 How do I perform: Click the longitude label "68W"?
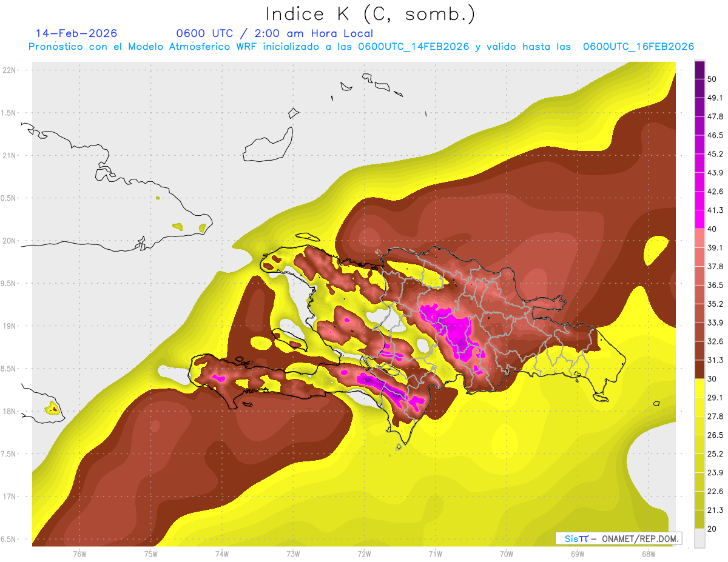(649, 554)
